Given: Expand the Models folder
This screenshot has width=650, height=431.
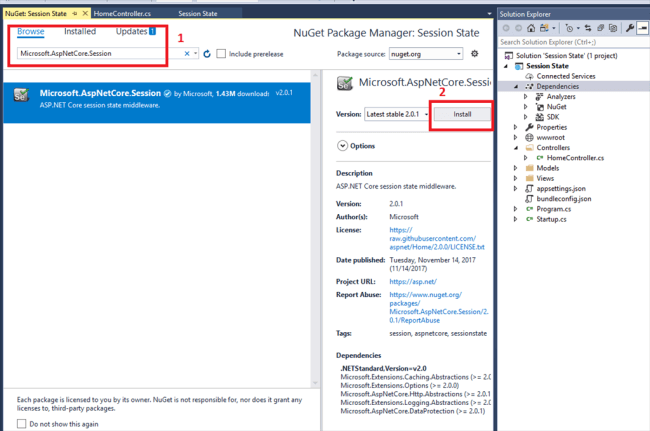Looking at the screenshot, I should click(515, 168).
